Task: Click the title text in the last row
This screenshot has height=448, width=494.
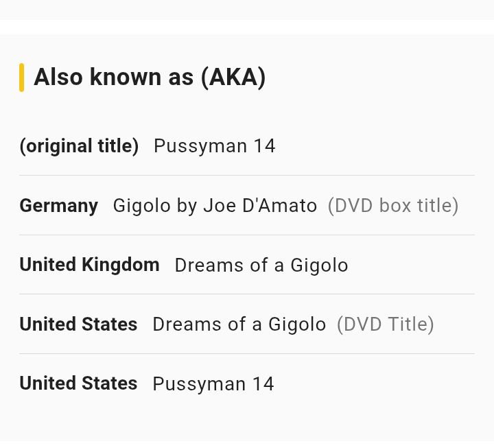Action: coord(213,384)
